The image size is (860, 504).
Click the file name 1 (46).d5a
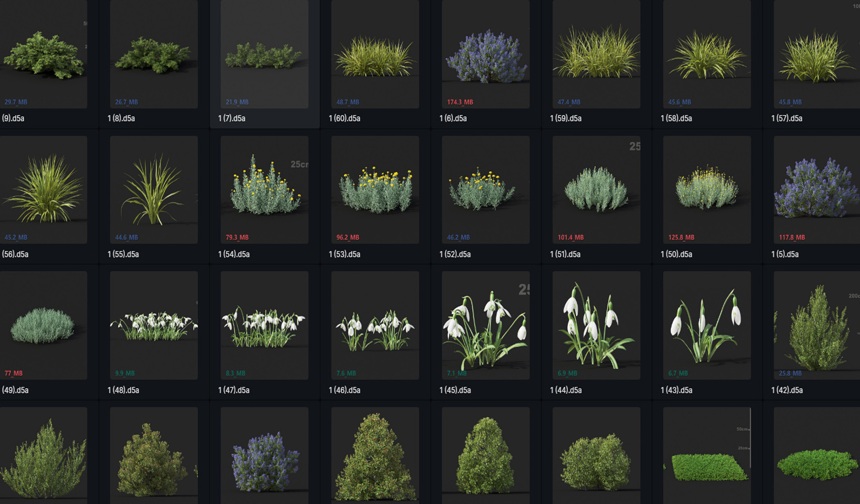344,390
